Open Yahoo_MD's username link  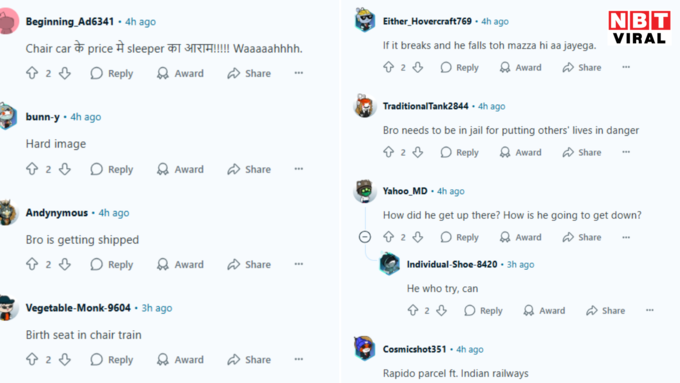tap(405, 191)
